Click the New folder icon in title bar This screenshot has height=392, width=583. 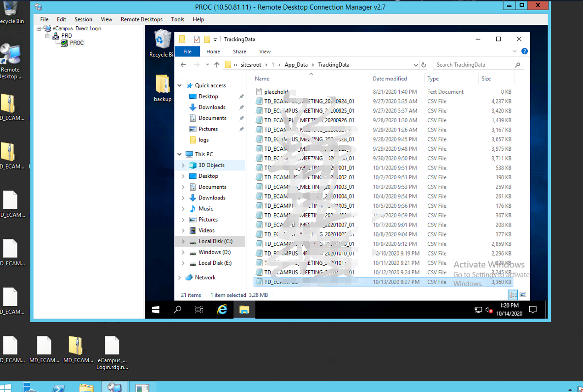click(x=207, y=40)
